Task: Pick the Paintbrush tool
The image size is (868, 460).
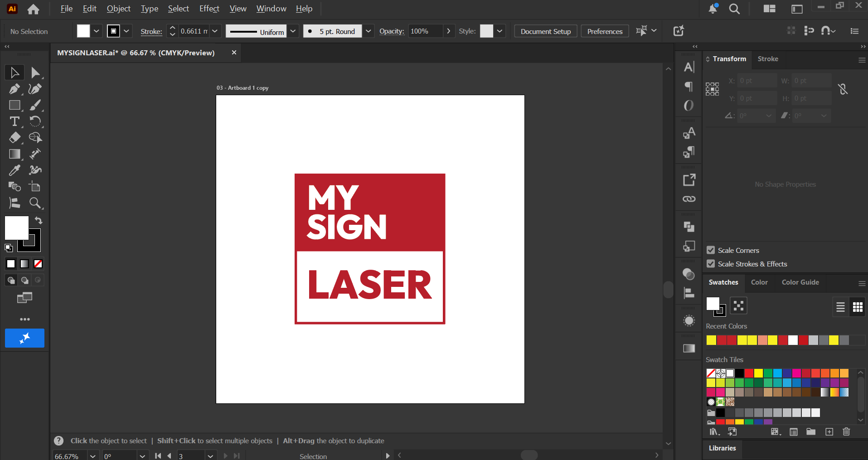Action: click(x=35, y=105)
